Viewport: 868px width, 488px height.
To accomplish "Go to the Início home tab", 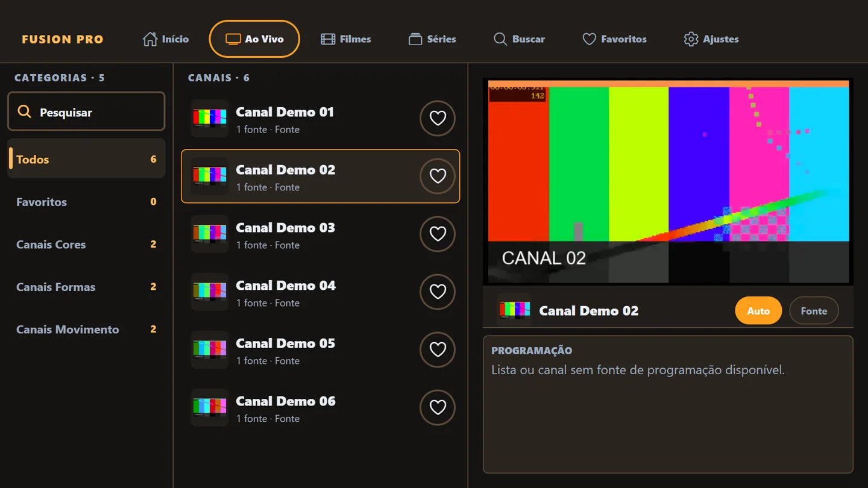I will [x=166, y=39].
